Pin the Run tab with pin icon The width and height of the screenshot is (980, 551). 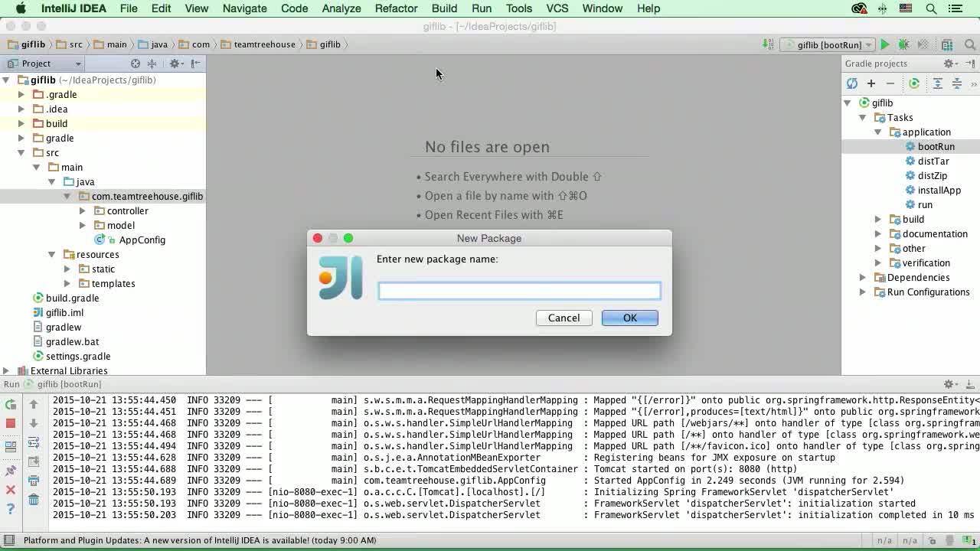tap(11, 471)
